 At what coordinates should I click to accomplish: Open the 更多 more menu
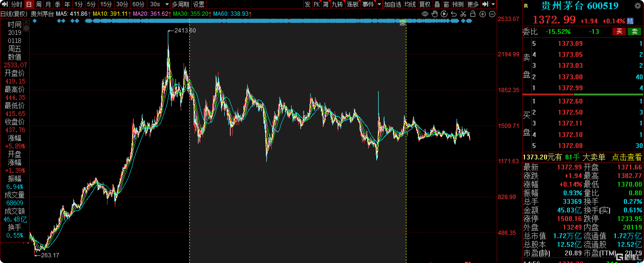(x=473, y=4)
